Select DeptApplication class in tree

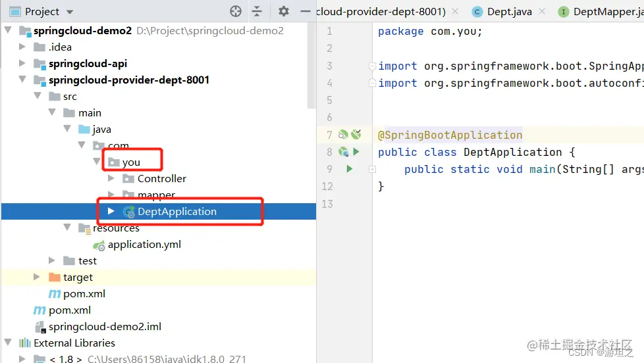click(177, 211)
